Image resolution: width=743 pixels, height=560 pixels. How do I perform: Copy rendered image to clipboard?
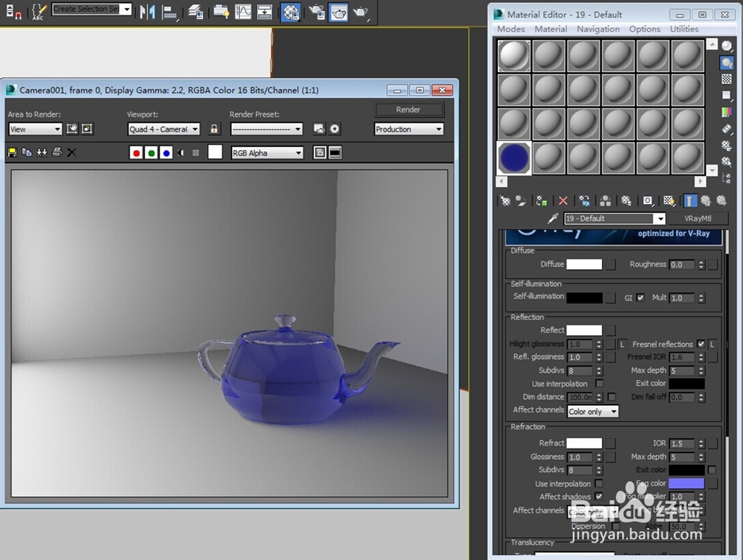[27, 152]
